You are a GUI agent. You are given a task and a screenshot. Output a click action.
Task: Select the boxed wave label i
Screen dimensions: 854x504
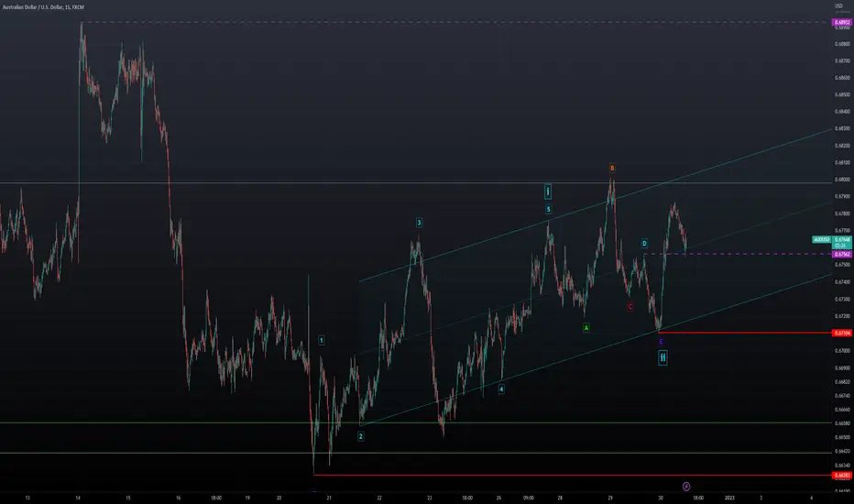548,192
